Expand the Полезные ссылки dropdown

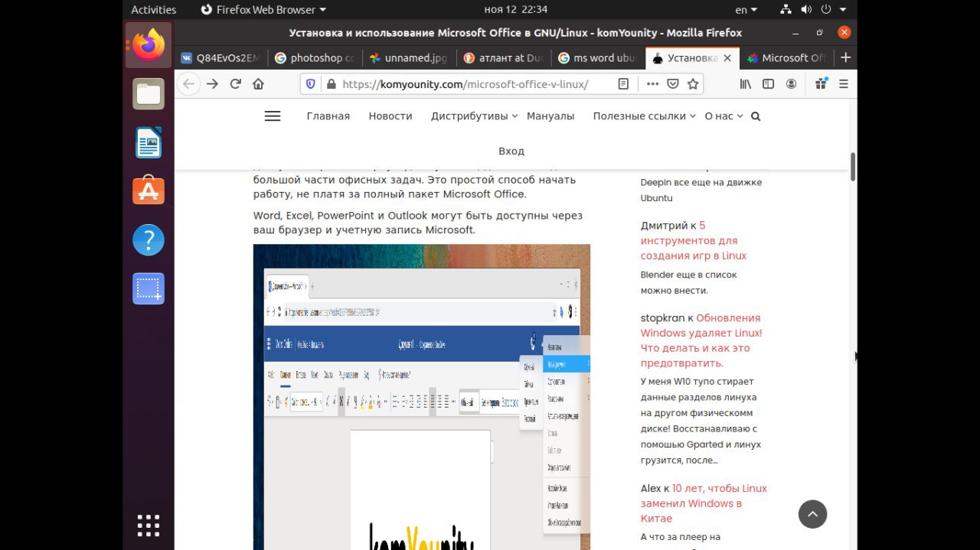tap(644, 116)
